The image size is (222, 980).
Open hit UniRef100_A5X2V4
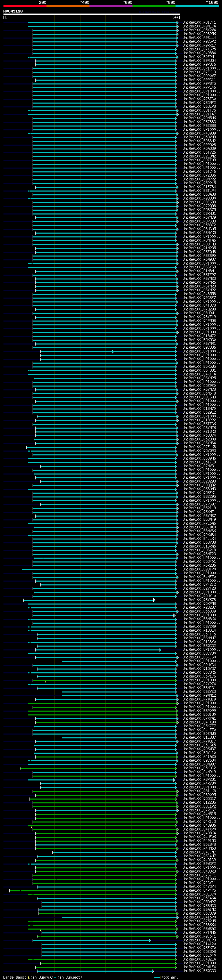click(x=199, y=30)
